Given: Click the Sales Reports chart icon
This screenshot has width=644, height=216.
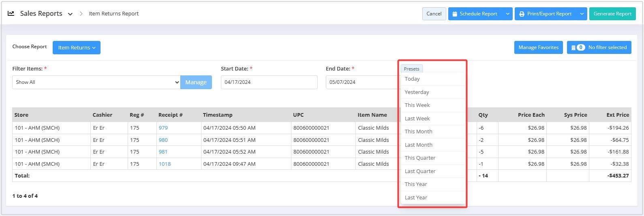Looking at the screenshot, I should click(x=11, y=13).
